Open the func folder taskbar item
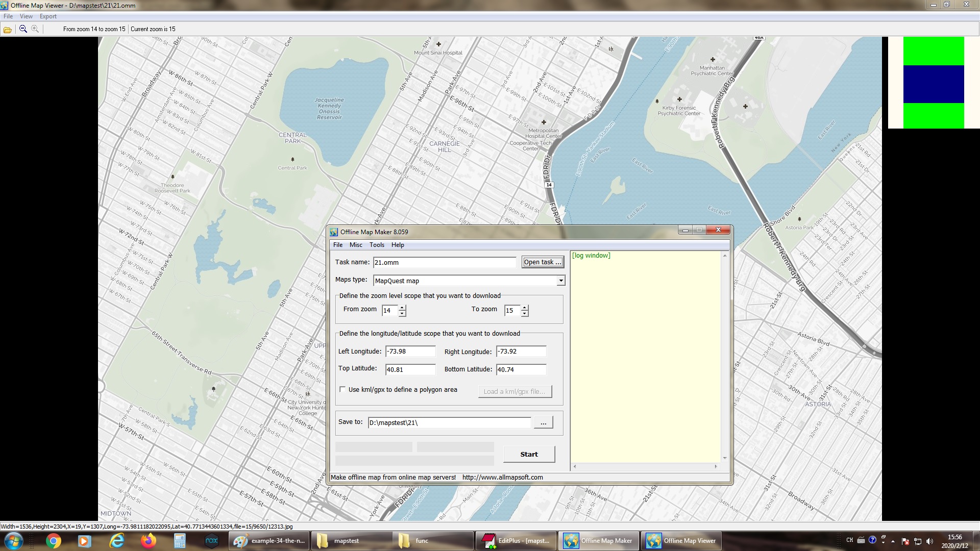This screenshot has height=551, width=980. coord(434,541)
